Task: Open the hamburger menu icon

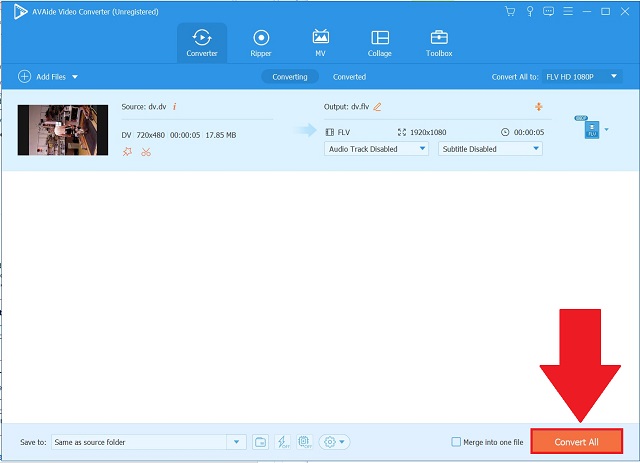Action: pos(568,11)
